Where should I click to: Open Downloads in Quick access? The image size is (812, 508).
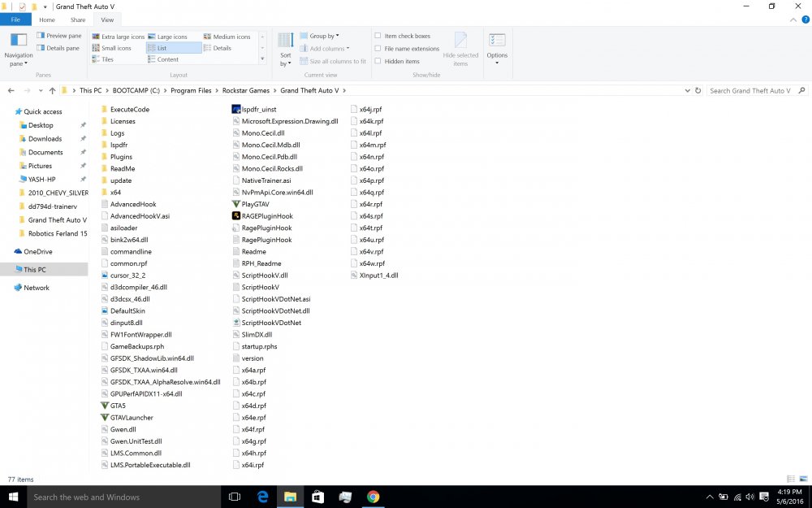click(45, 139)
